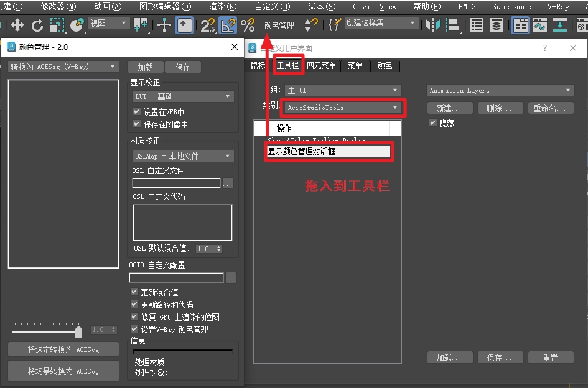Uncheck the 更新混合值 option
This screenshot has width=588, height=388.
134,292
